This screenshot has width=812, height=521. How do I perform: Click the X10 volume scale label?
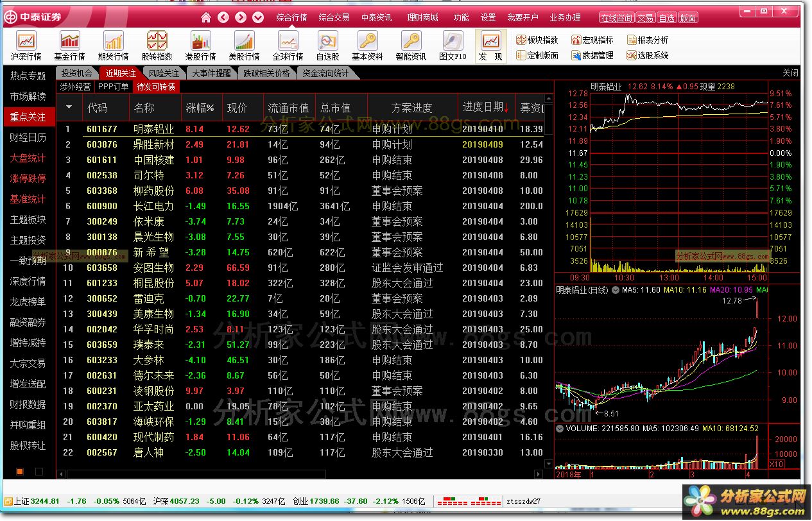pyautogui.click(x=776, y=464)
